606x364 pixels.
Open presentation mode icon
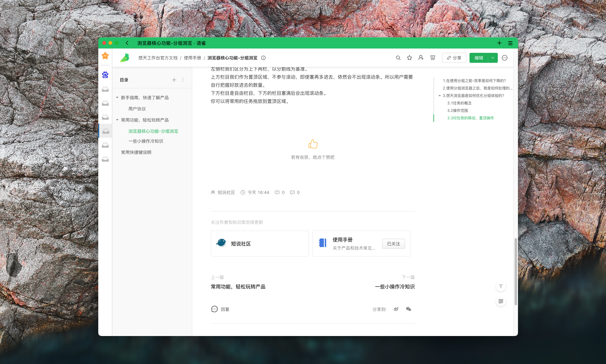pos(433,58)
